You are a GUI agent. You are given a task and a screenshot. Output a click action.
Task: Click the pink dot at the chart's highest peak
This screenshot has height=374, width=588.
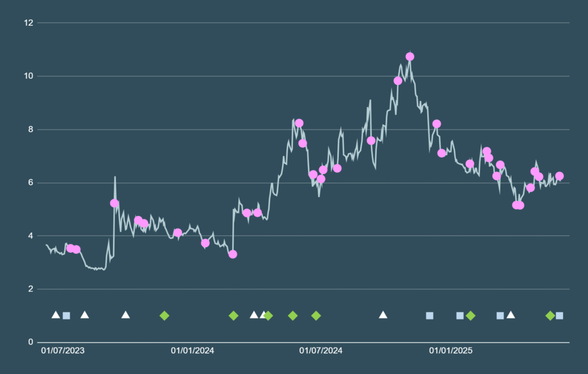pyautogui.click(x=410, y=57)
